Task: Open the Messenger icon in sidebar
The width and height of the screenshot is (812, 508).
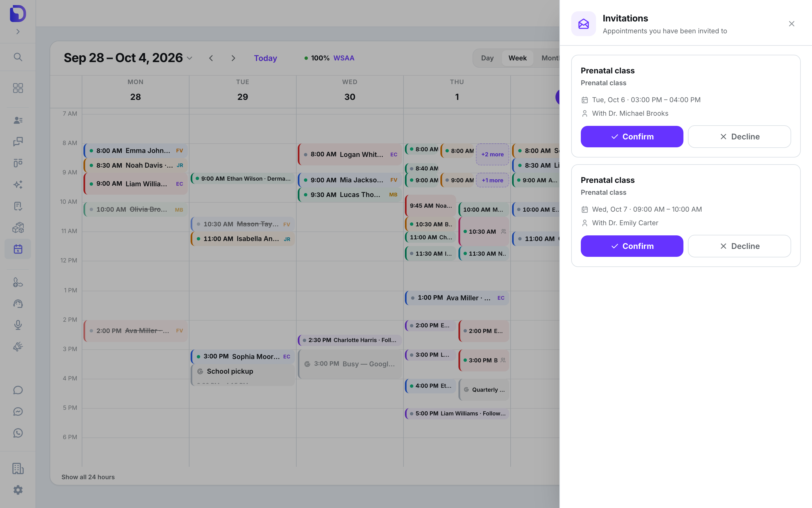Action: (x=18, y=411)
